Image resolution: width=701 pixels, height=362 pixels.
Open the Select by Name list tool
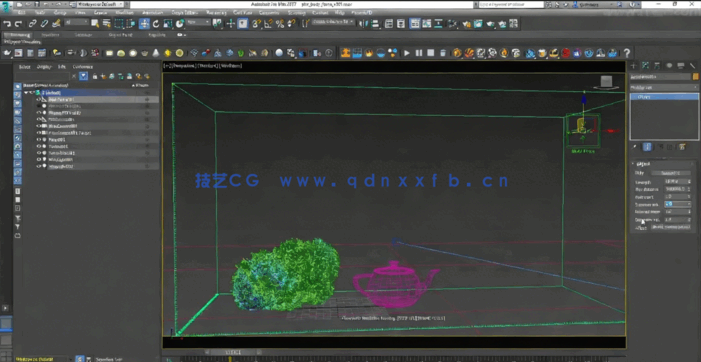[x=106, y=24]
